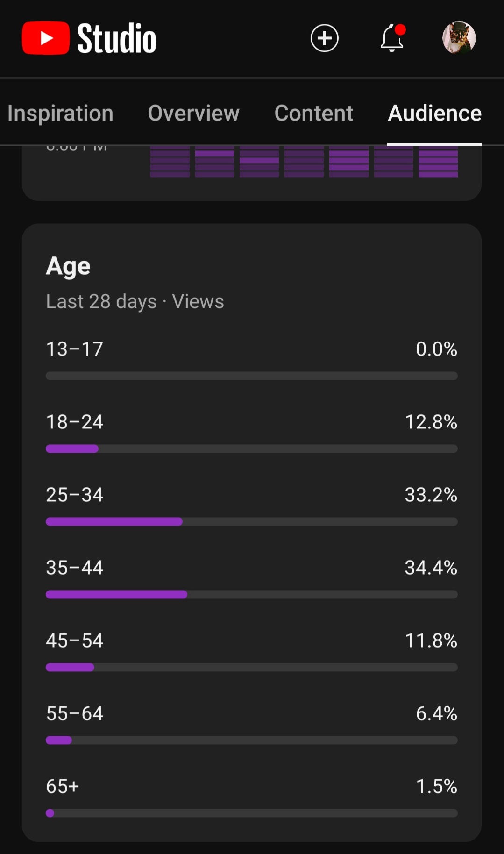Switch to the Inspiration tab
The height and width of the screenshot is (854, 504).
click(x=60, y=113)
